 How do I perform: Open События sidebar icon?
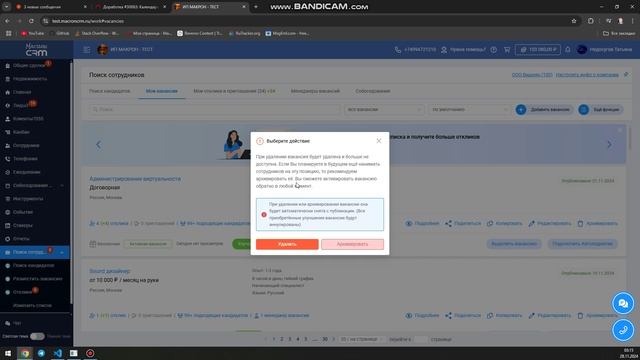(7, 212)
